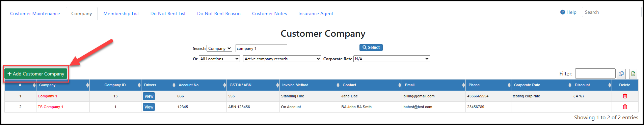Expand the Corporate Rate N/A dropdown

click(392, 59)
